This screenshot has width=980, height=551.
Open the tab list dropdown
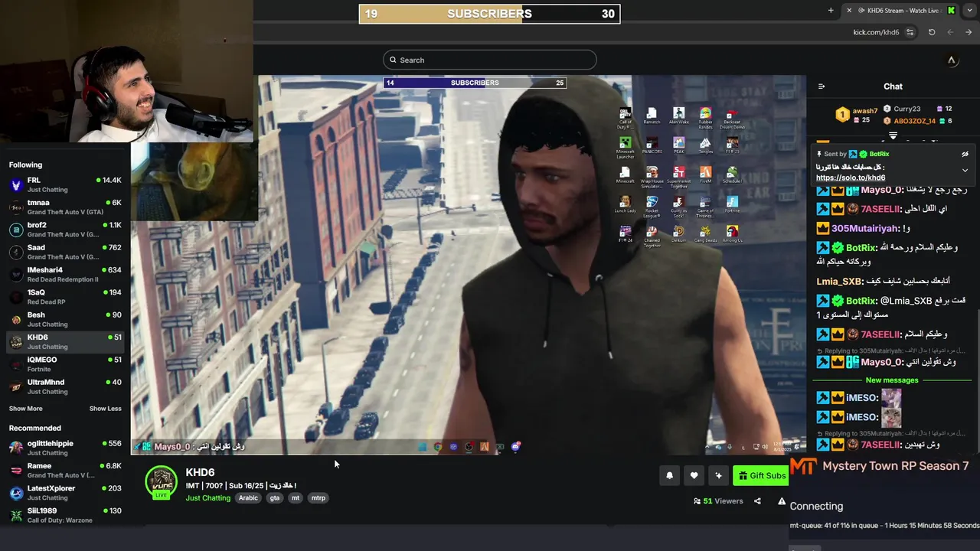pyautogui.click(x=969, y=10)
